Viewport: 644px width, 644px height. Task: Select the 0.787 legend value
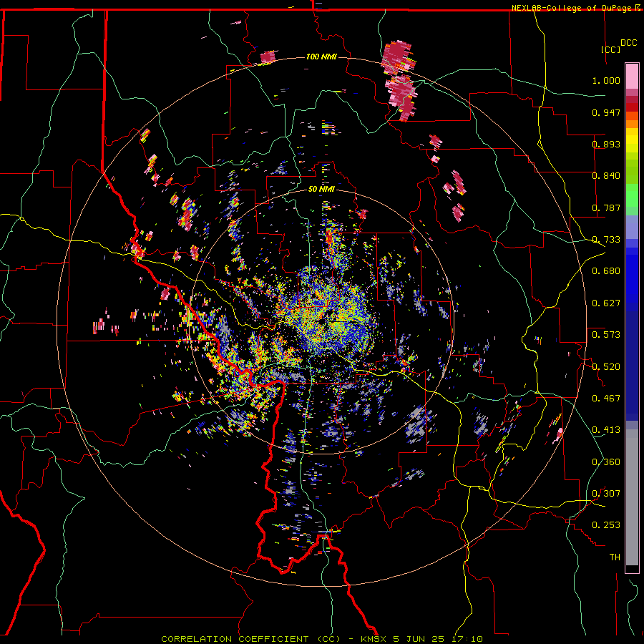coord(606,208)
